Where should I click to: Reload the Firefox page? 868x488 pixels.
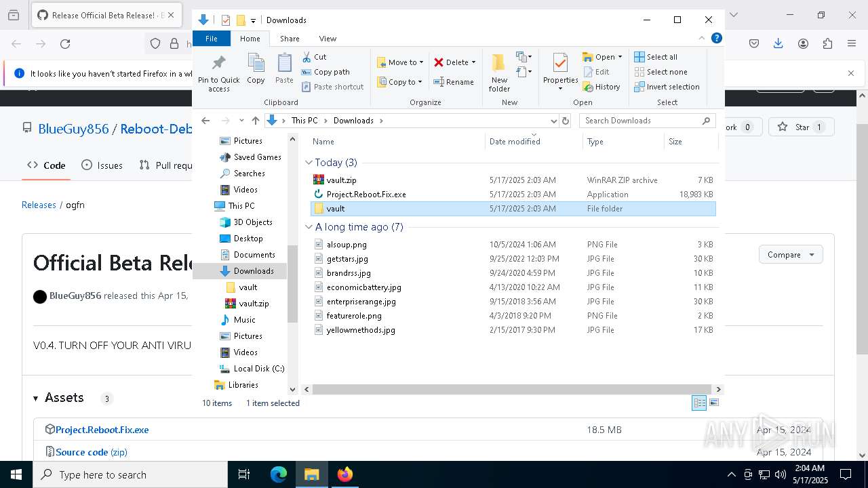[x=65, y=43]
